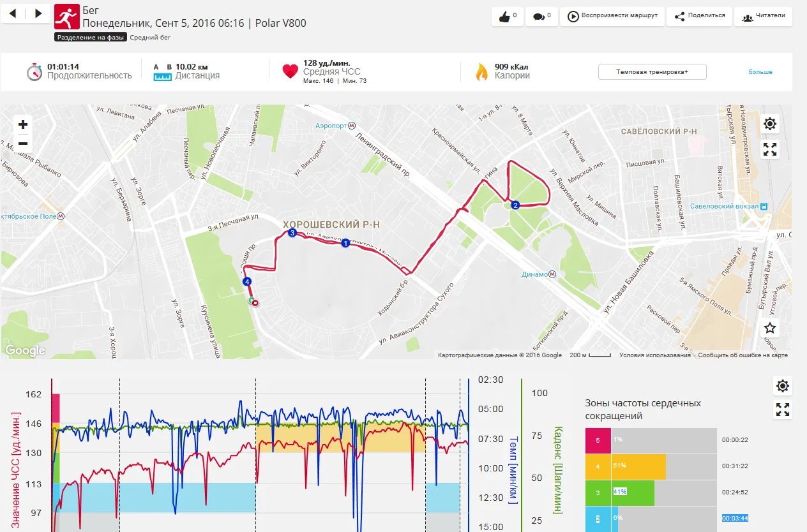Image resolution: width=807 pixels, height=532 pixels.
Task: Expand the map to fullscreen
Action: tap(770, 149)
